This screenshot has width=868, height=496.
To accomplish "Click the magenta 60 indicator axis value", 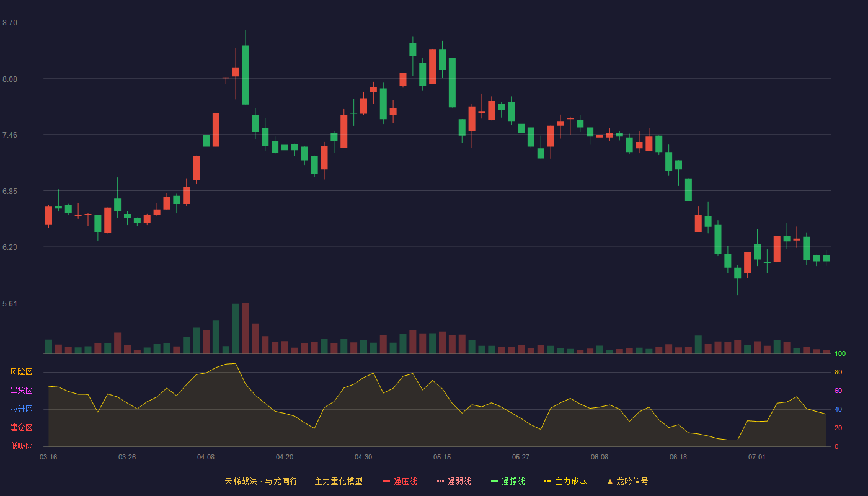I will [838, 391].
